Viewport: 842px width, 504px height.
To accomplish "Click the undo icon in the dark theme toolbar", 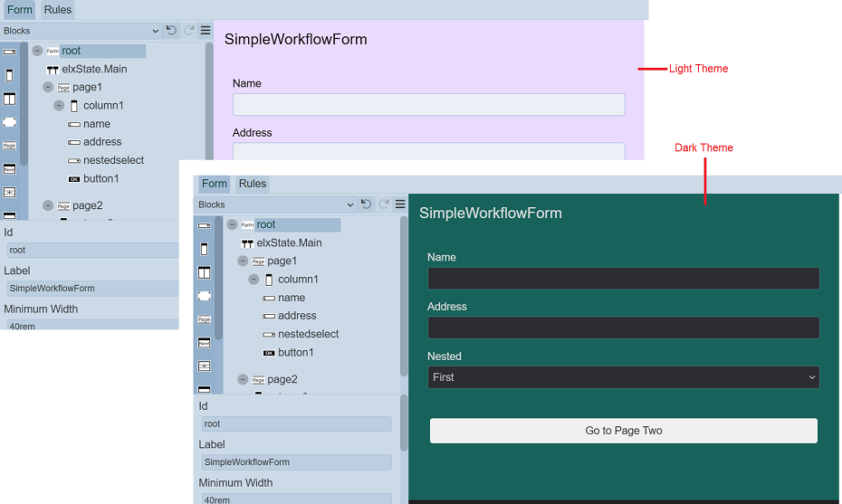I will tap(366, 204).
